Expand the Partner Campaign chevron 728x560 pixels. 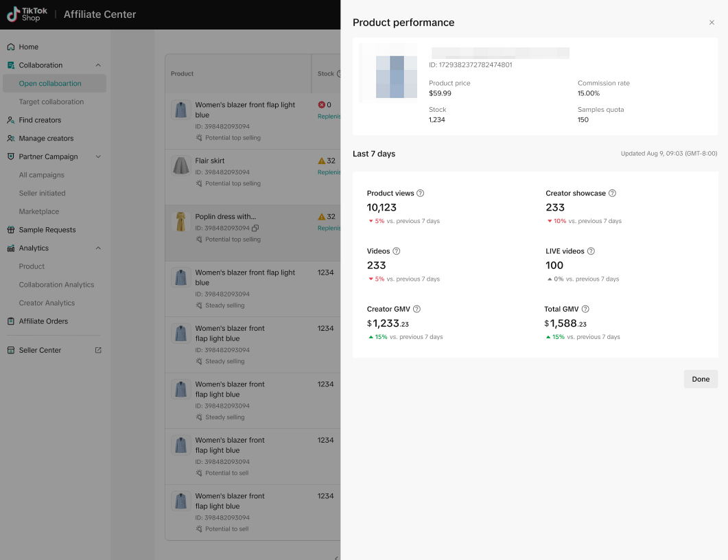point(98,156)
